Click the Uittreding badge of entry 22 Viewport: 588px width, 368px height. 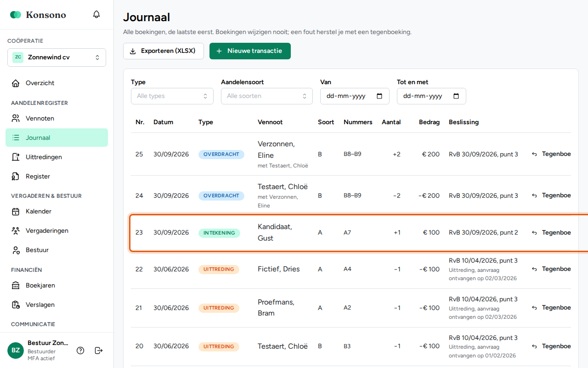point(219,269)
